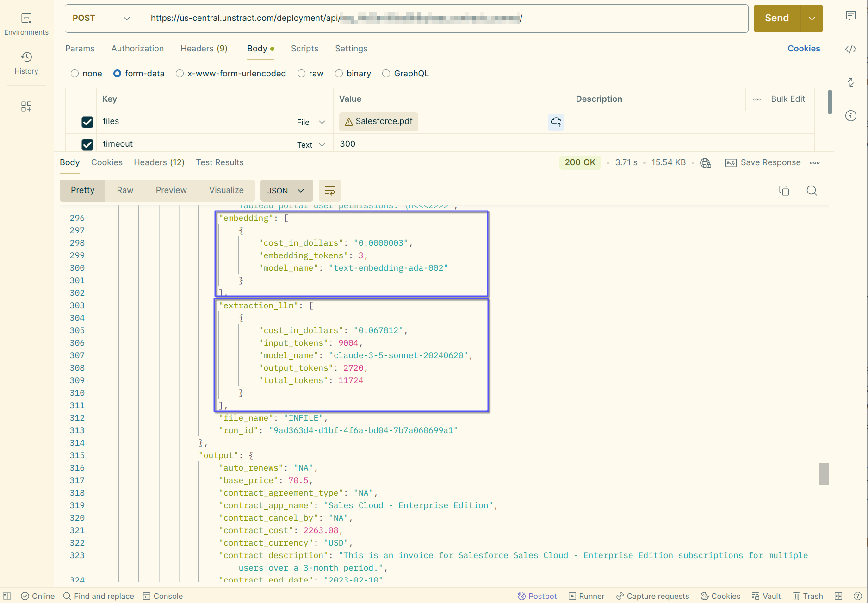Search the response with magnifier icon
This screenshot has width=868, height=603.
[x=812, y=191]
